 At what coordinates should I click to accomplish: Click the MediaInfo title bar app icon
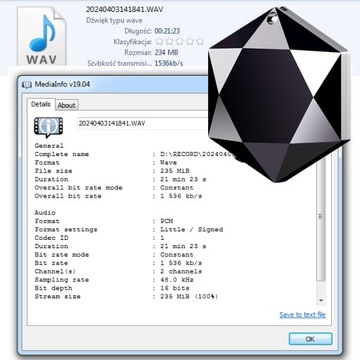click(x=27, y=84)
